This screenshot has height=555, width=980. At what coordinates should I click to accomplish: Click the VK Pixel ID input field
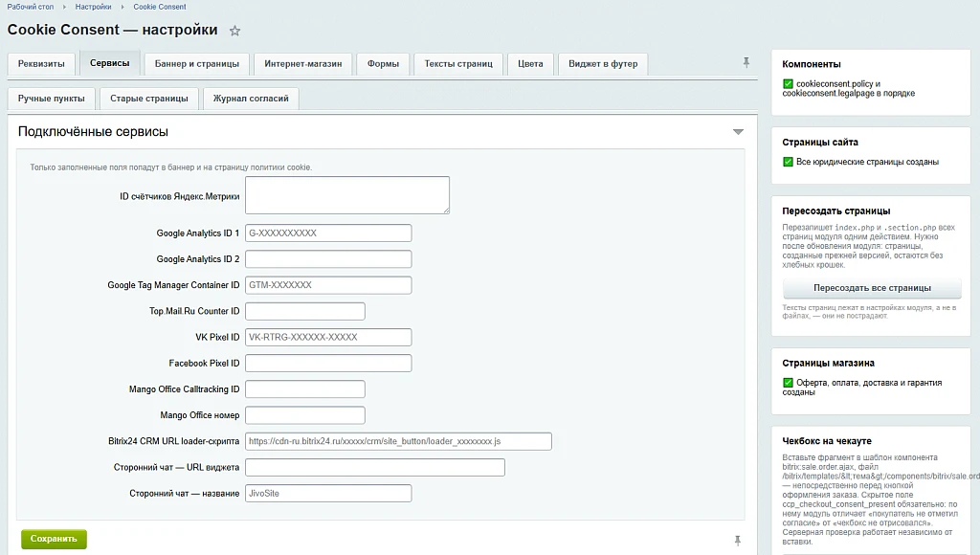point(328,337)
